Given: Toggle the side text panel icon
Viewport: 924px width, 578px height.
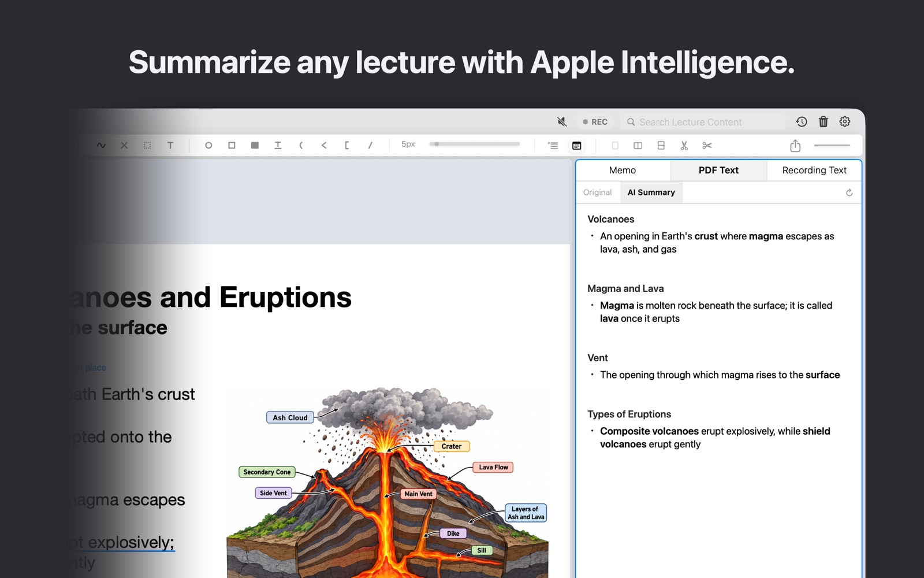Looking at the screenshot, I should (x=576, y=146).
